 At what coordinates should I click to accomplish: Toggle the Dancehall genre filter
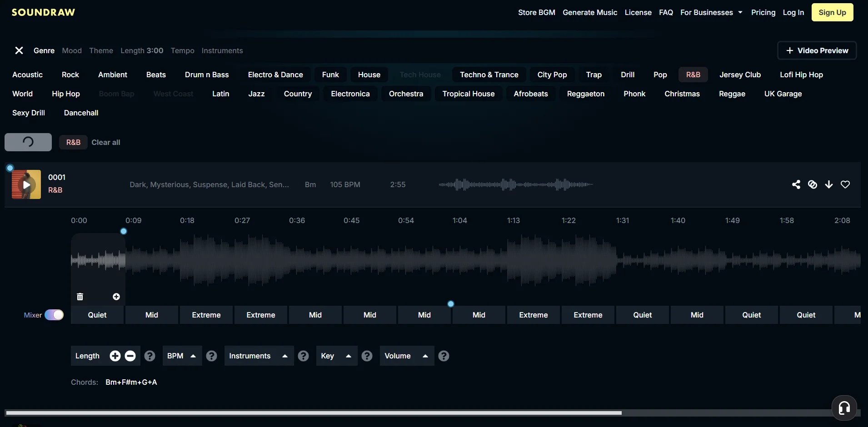point(81,113)
